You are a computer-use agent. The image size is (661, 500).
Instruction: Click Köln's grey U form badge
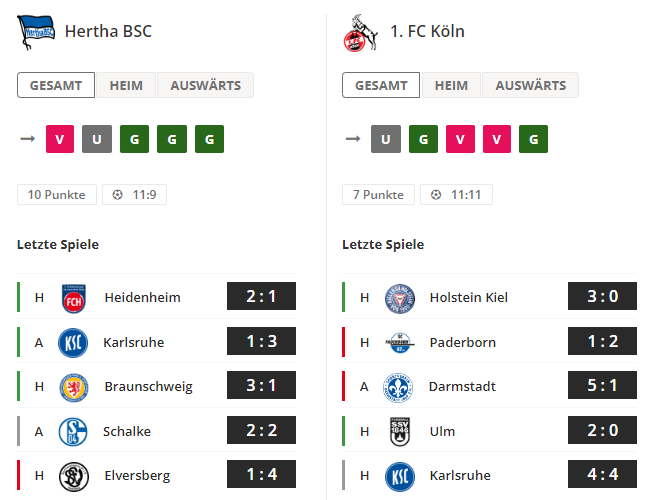pyautogui.click(x=386, y=139)
